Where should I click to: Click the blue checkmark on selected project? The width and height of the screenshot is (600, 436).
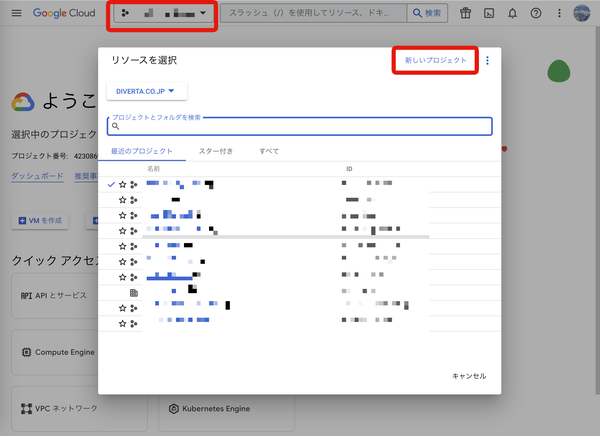point(111,185)
